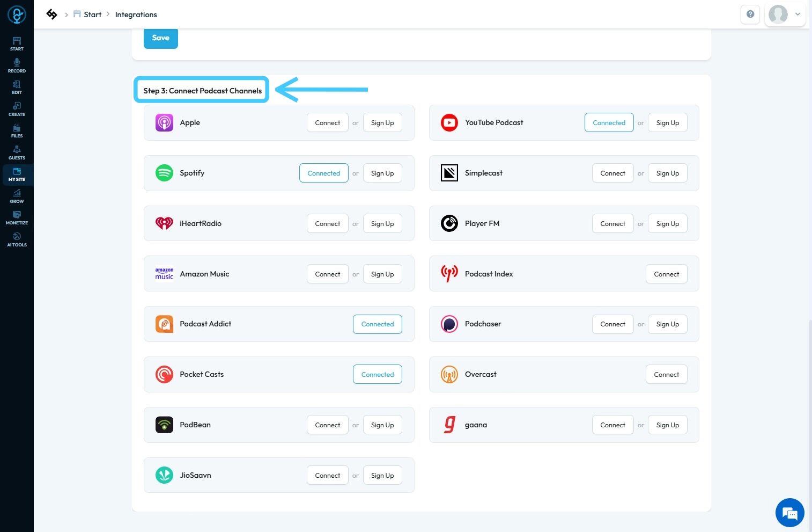
Task: Sign up for iHeartRadio
Action: tap(382, 224)
